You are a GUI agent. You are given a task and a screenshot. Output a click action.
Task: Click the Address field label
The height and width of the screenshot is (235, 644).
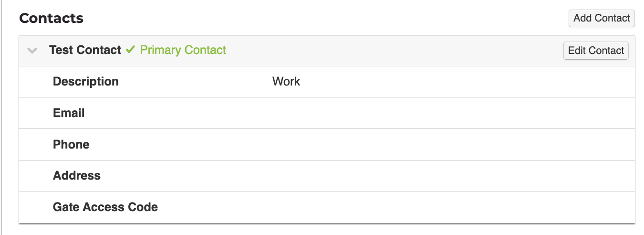point(77,176)
